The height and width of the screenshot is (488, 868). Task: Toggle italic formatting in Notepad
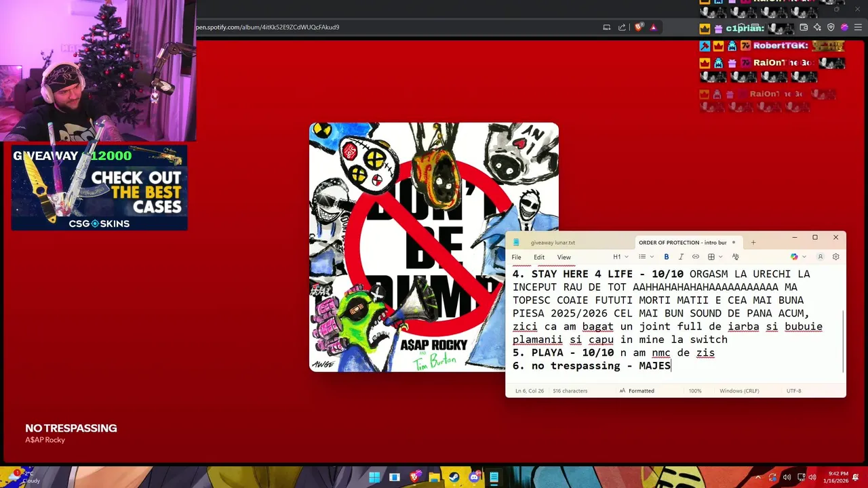[x=681, y=257]
